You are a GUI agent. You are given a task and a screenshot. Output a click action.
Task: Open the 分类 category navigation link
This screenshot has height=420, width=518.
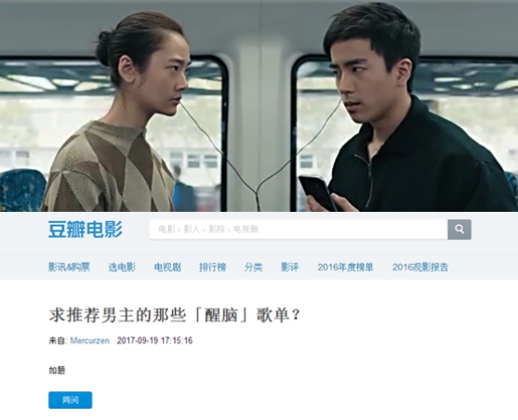click(253, 267)
